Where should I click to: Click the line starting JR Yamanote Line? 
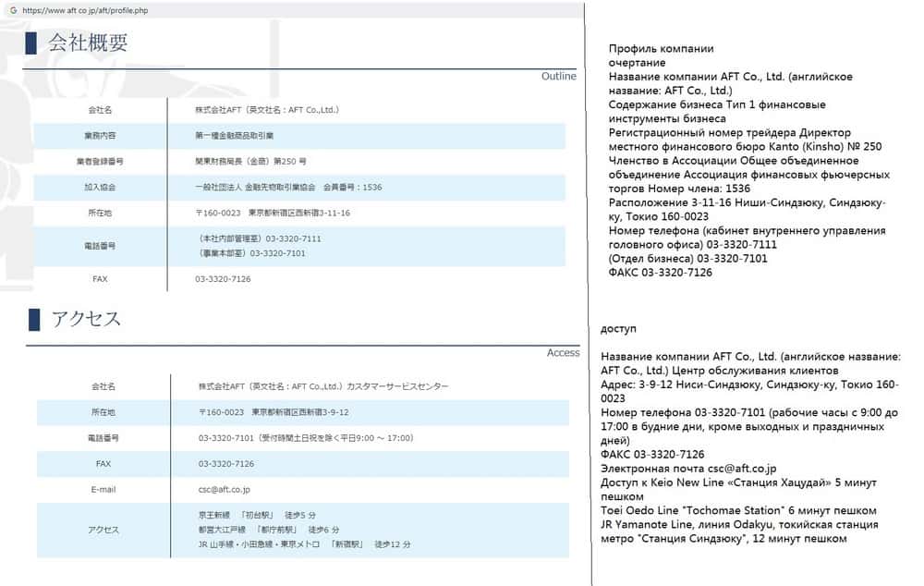point(739,525)
